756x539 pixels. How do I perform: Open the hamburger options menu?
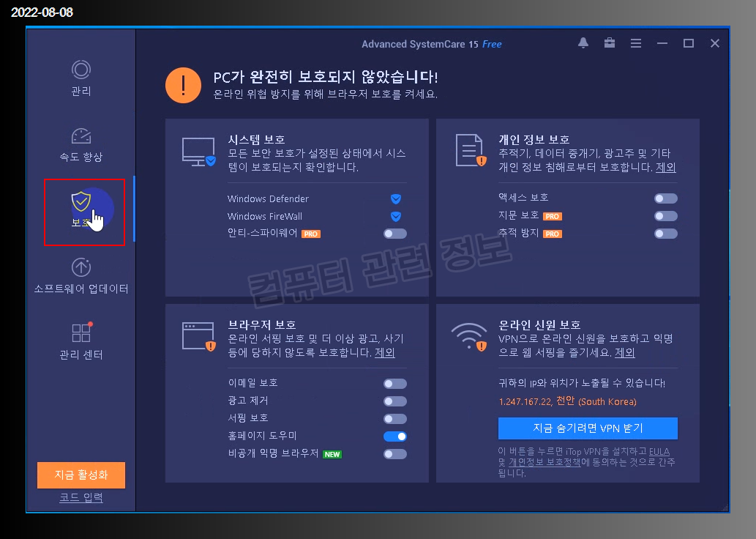[636, 43]
